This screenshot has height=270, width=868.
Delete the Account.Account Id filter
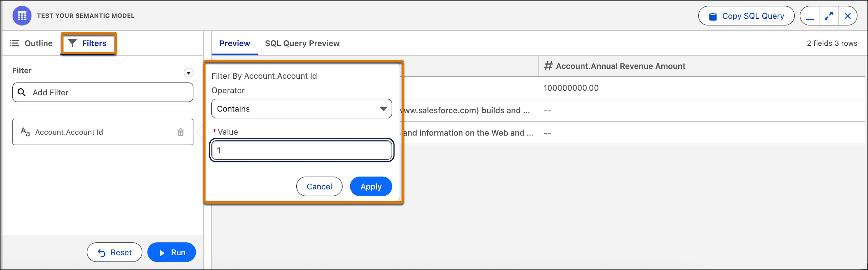[181, 132]
